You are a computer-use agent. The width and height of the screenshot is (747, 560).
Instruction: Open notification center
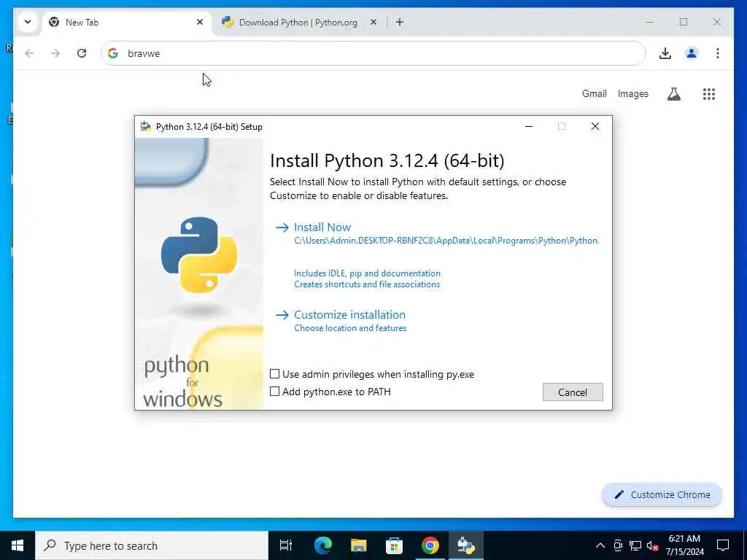coord(723,545)
